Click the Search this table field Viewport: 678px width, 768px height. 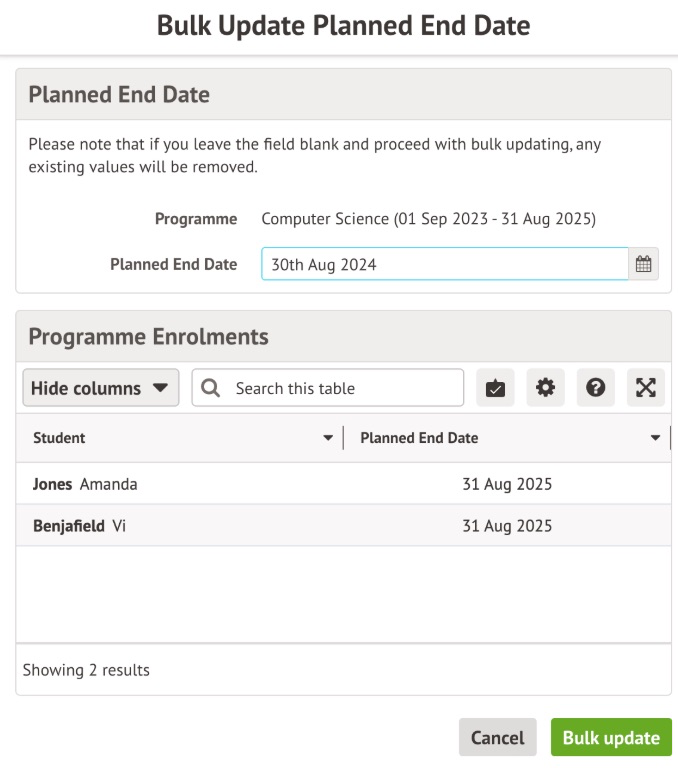tap(340, 388)
